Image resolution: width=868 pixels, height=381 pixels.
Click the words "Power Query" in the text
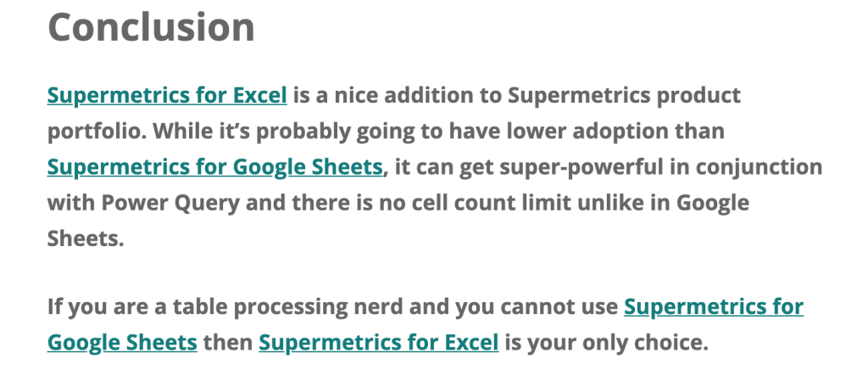pyautogui.click(x=170, y=204)
